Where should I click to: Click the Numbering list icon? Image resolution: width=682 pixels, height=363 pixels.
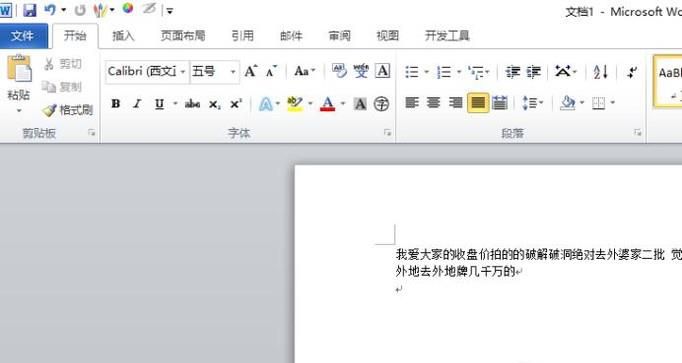(x=444, y=72)
